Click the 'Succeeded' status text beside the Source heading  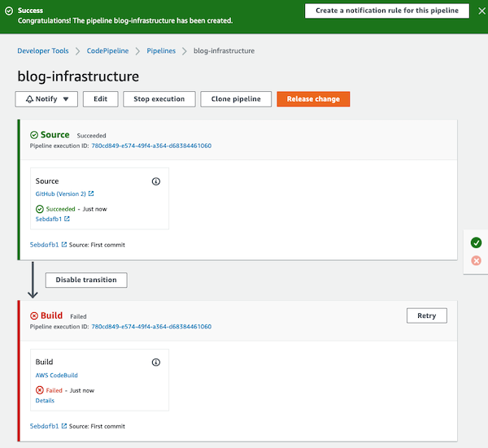[x=91, y=136]
